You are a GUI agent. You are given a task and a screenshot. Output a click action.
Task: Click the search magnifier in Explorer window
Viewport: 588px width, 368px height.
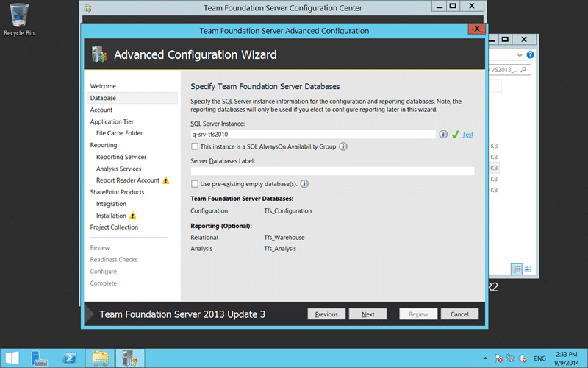(523, 69)
